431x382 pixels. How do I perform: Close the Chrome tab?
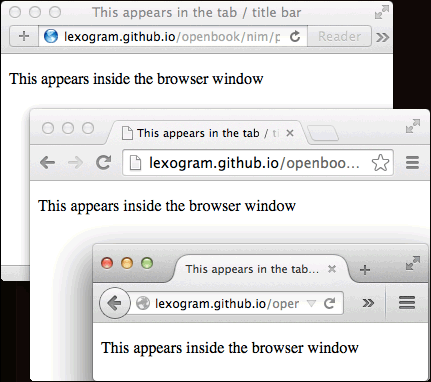pos(290,133)
